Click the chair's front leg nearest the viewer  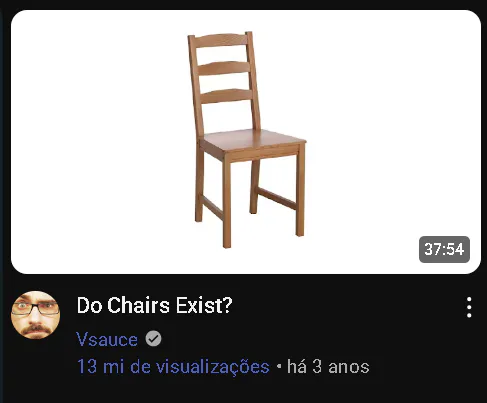(x=227, y=202)
